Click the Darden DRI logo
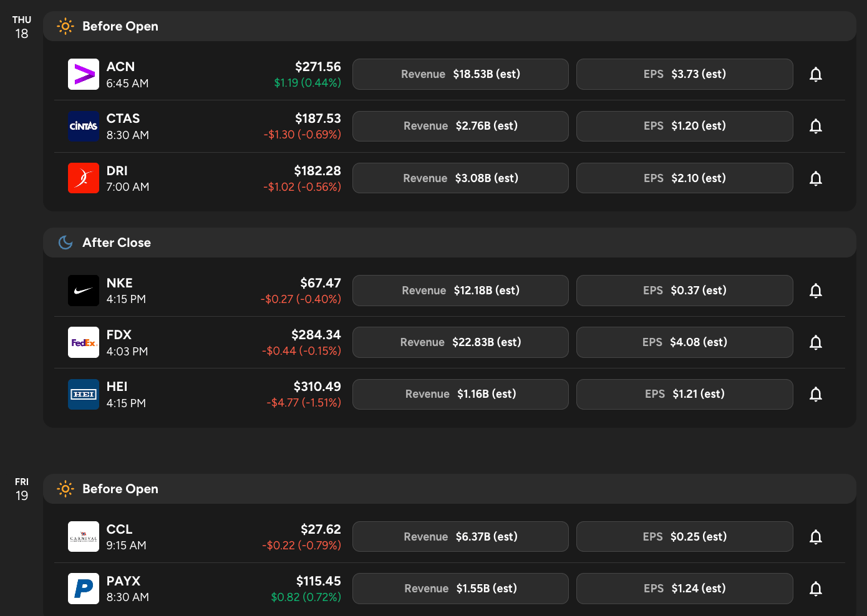The width and height of the screenshot is (867, 616). coord(84,178)
